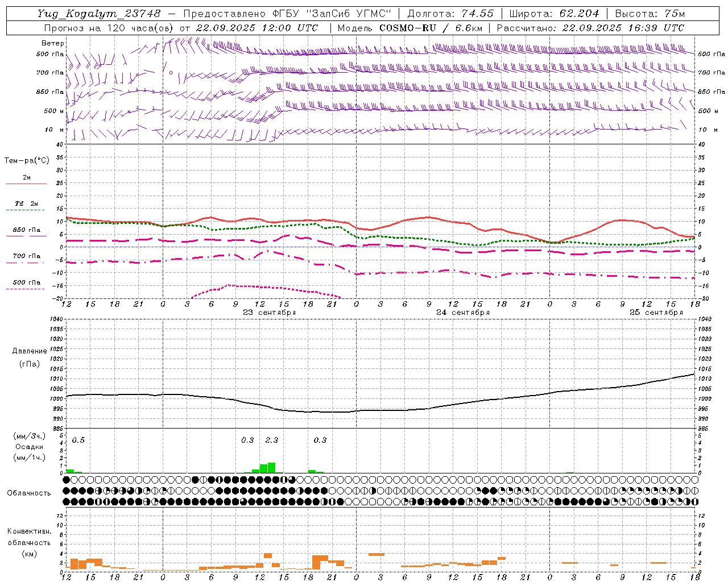Click the elevation text 'Высота: 75м'

coord(650,14)
